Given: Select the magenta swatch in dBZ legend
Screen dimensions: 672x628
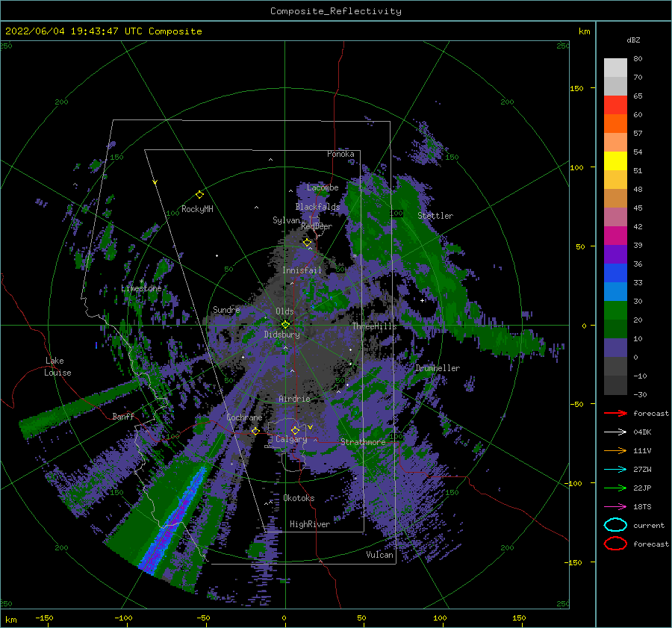Looking at the screenshot, I should tap(615, 235).
